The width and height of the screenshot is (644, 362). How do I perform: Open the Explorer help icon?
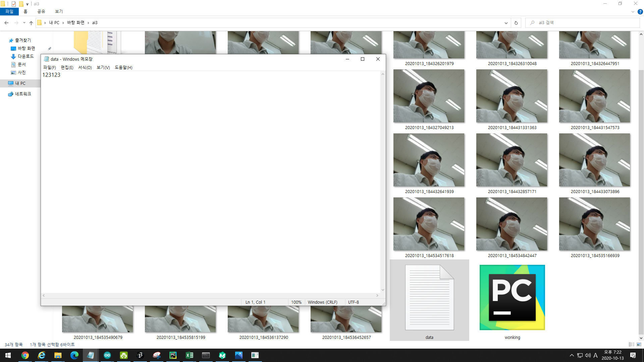[640, 12]
